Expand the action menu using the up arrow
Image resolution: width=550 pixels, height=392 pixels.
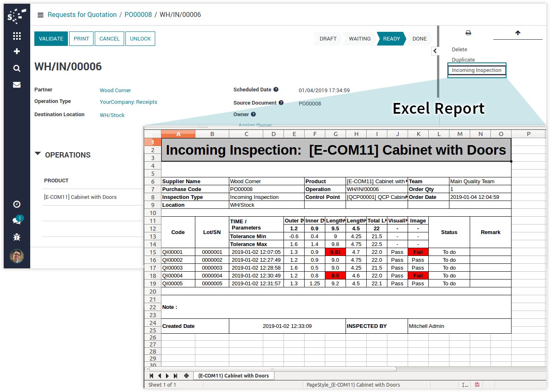tap(518, 33)
